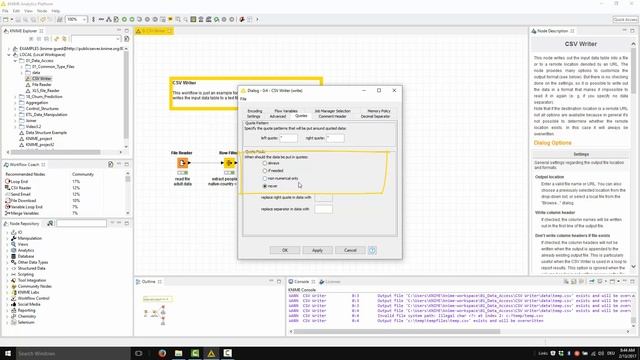
Task: Click the fuzzy search icon in Node Repository
Action: [50, 223]
